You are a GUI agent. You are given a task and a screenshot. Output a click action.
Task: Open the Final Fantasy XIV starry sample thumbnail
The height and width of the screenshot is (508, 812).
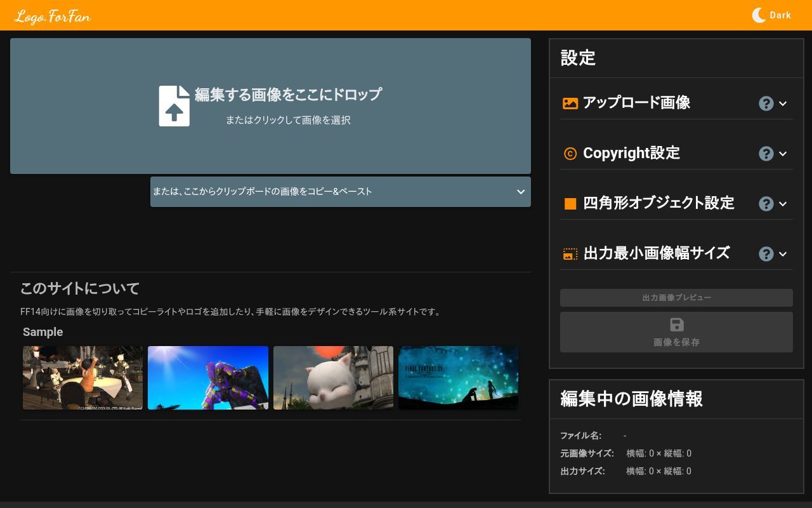pos(458,378)
